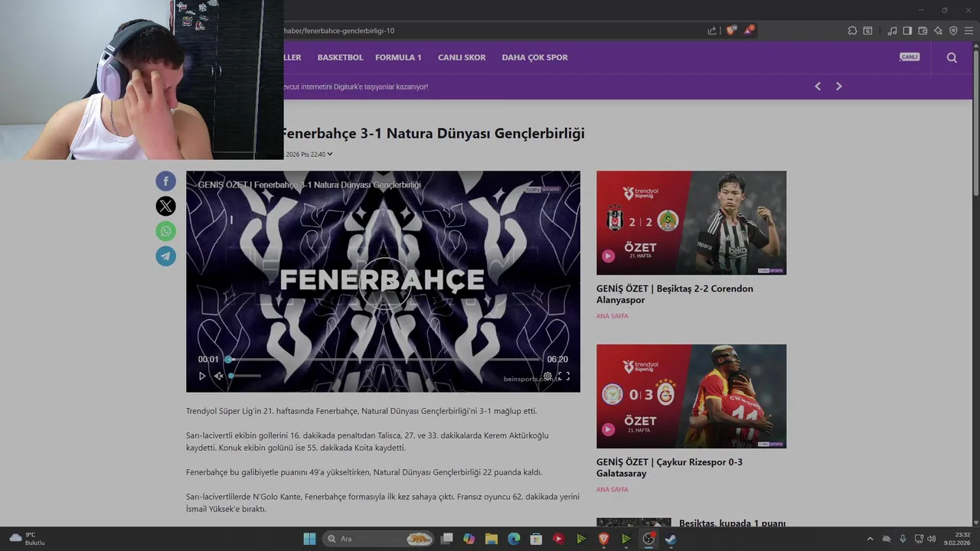Click ANA SAYFA under Rizespor article
Viewport: 980px width, 551px height.
tap(612, 490)
